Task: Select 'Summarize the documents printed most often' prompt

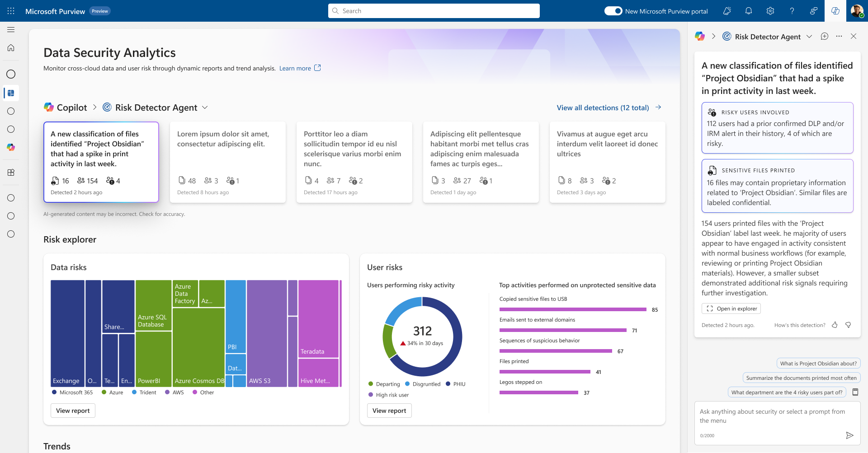Action: pos(802,378)
